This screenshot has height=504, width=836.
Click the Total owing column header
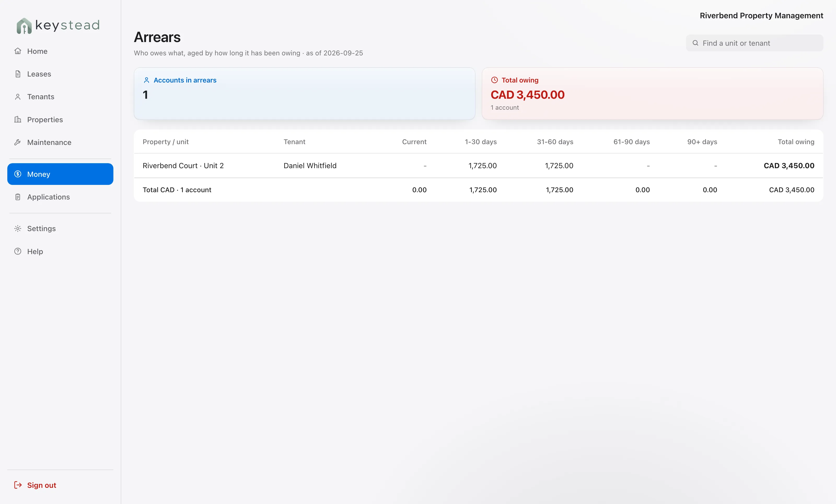tap(796, 142)
